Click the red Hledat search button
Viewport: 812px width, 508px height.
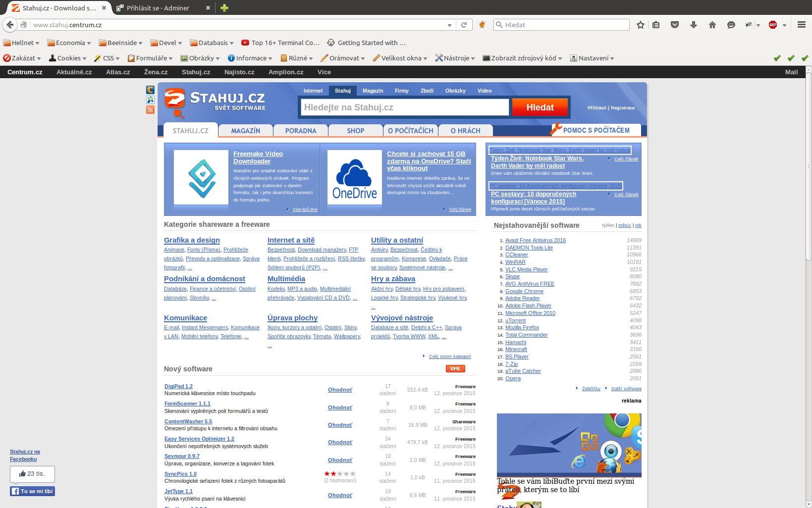pos(540,107)
